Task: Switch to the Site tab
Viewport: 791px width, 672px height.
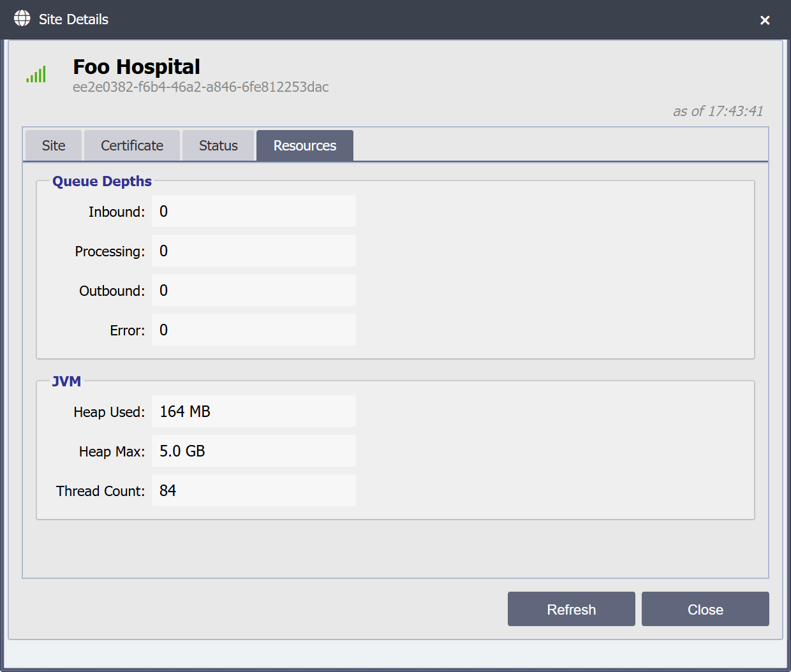Action: (54, 145)
